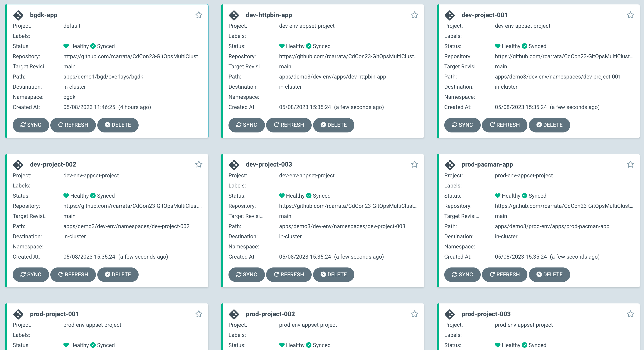644x350 pixels.
Task: Click the Synced checkmark icon on dev-project-003
Action: click(309, 196)
